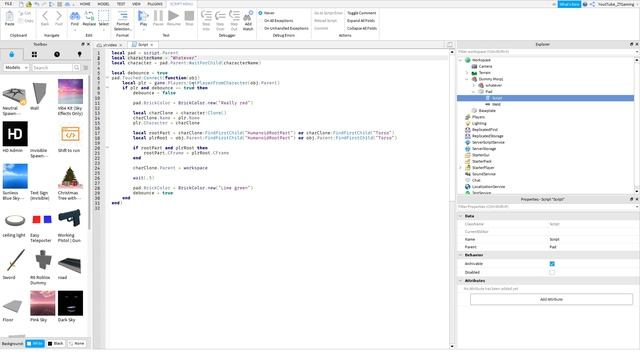Collapse the Behavior properties section
640x360 pixels.
460,255
